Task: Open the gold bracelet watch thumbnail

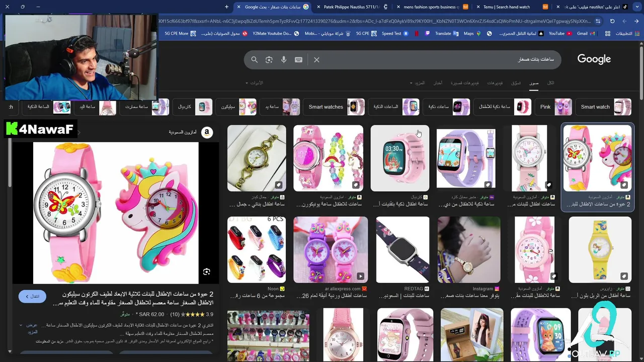Action: pos(257,158)
